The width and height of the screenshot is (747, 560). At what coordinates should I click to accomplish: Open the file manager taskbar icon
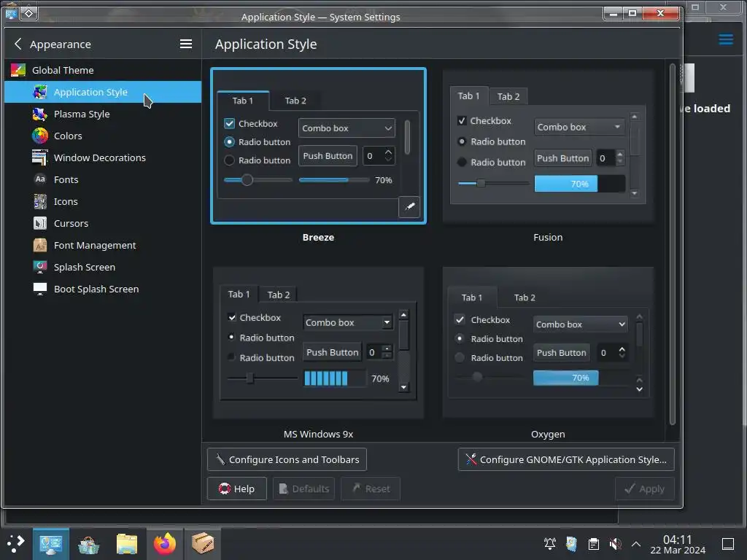coord(127,544)
